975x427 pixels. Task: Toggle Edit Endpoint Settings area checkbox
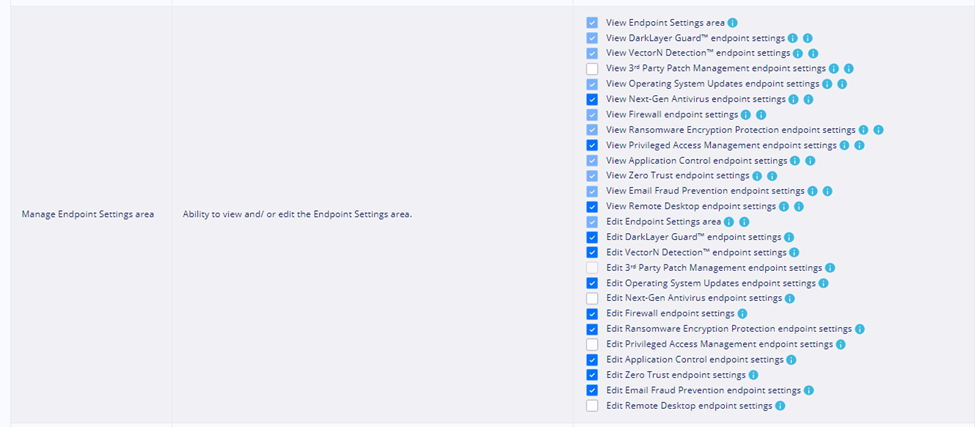pos(592,222)
